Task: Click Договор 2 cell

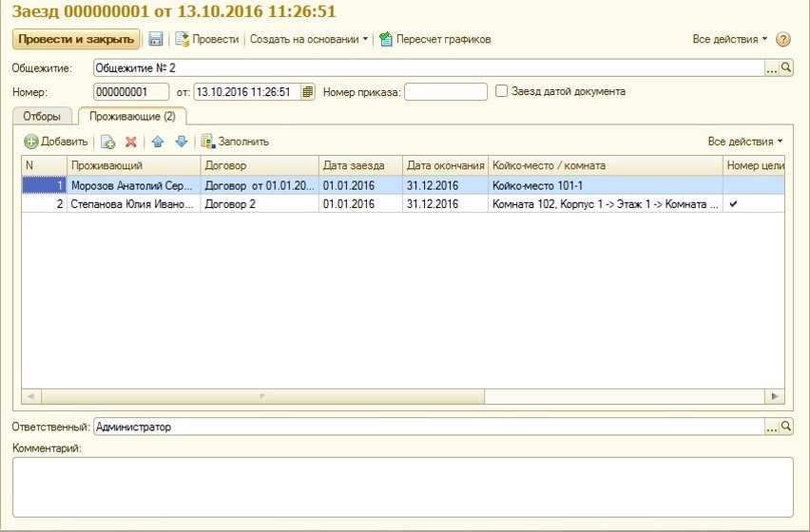Action: point(260,204)
